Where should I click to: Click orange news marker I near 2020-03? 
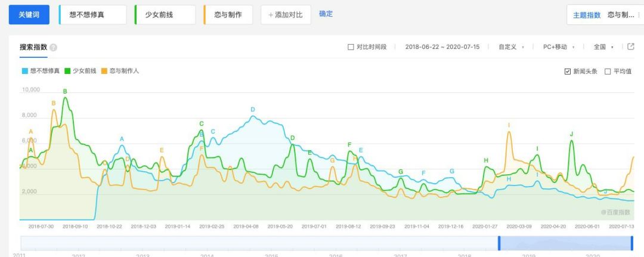(509, 125)
